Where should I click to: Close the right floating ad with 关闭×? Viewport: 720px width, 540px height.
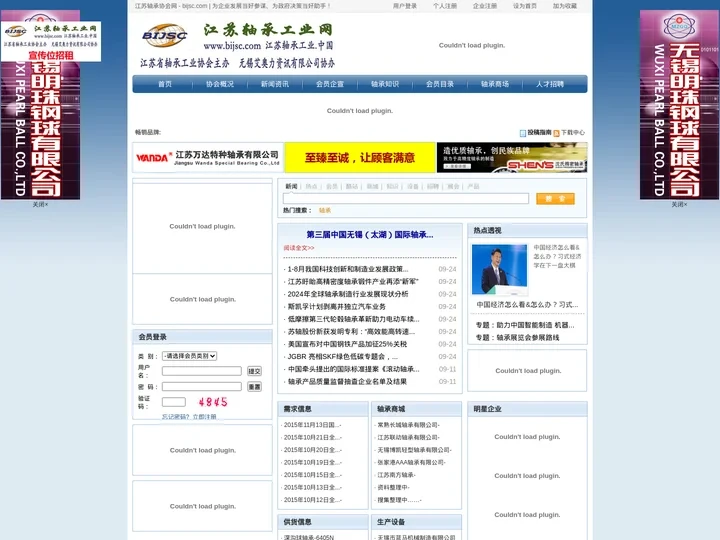[x=680, y=204]
